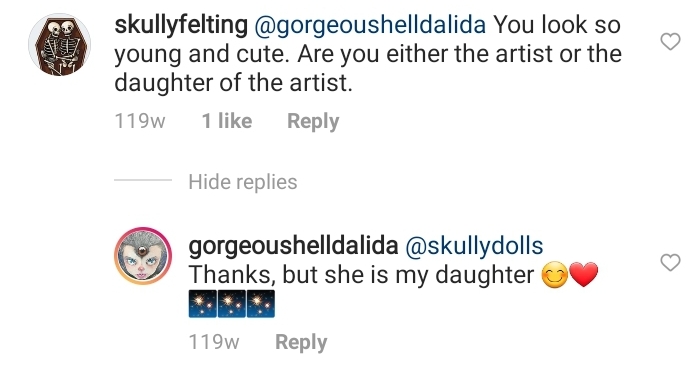The height and width of the screenshot is (372, 698).
Task: Like gorgeoushelldalida's reply with the heart icon
Action: click(x=670, y=263)
